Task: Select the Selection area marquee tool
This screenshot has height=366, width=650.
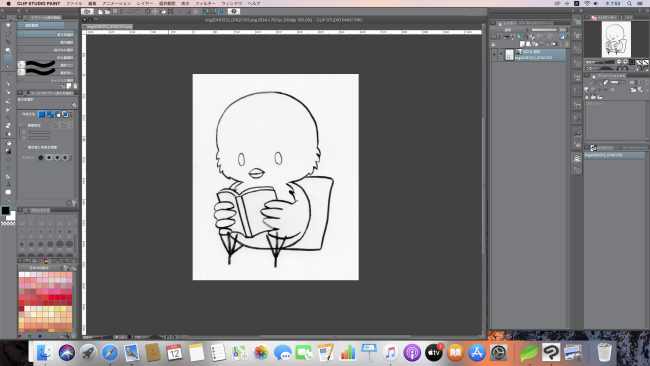Action: coord(8,58)
